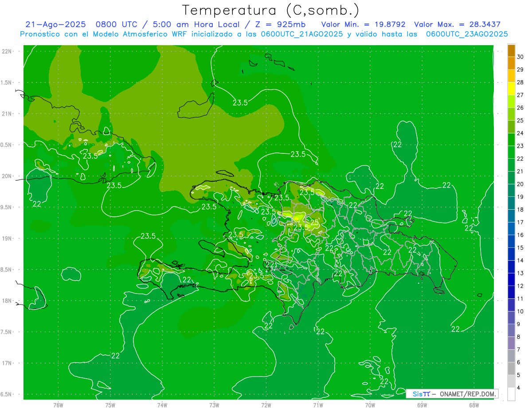The width and height of the screenshot is (532, 411).
Task: Click the legend value '11'
Action: [520, 298]
